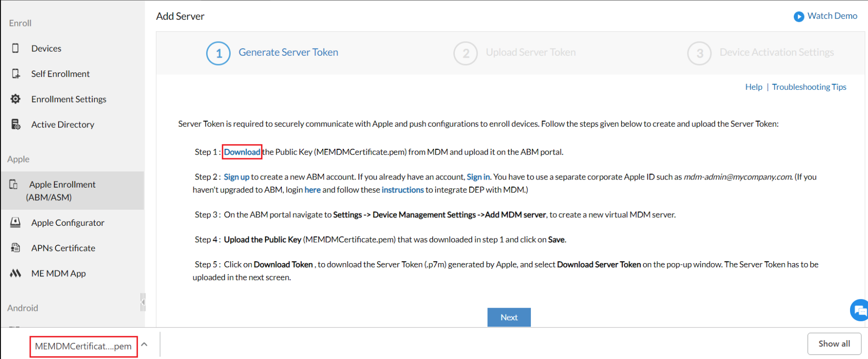Open Apple Enrollment (ABM/ASM) menu item
The image size is (868, 359).
(62, 190)
